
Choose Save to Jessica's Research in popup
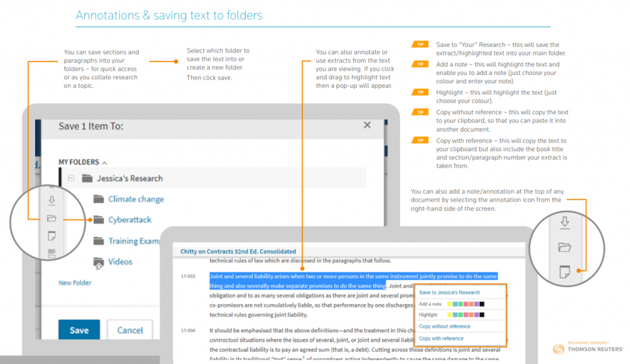click(449, 293)
